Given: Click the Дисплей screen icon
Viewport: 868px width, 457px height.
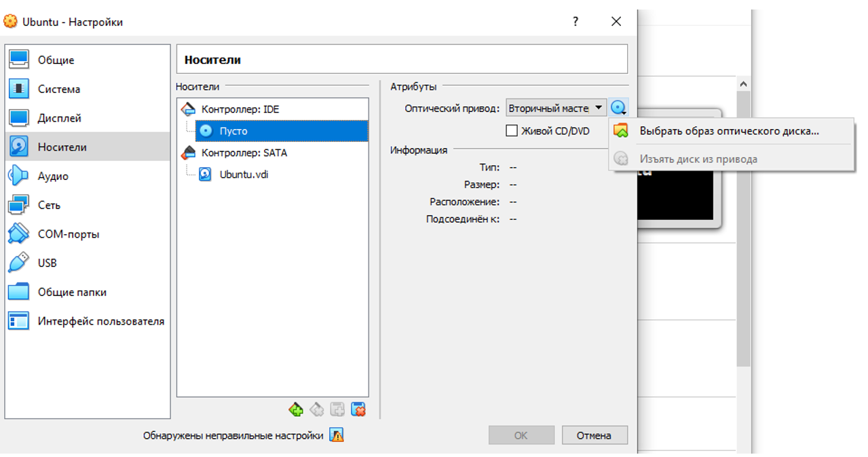Looking at the screenshot, I should click(x=18, y=118).
